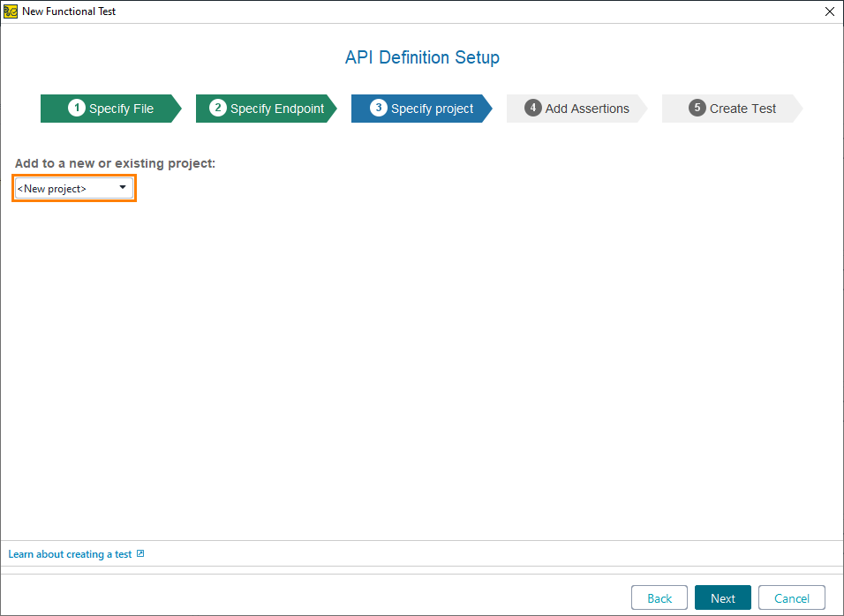Image resolution: width=844 pixels, height=616 pixels.
Task: Click the API Definition Setup heading
Action: tap(422, 58)
